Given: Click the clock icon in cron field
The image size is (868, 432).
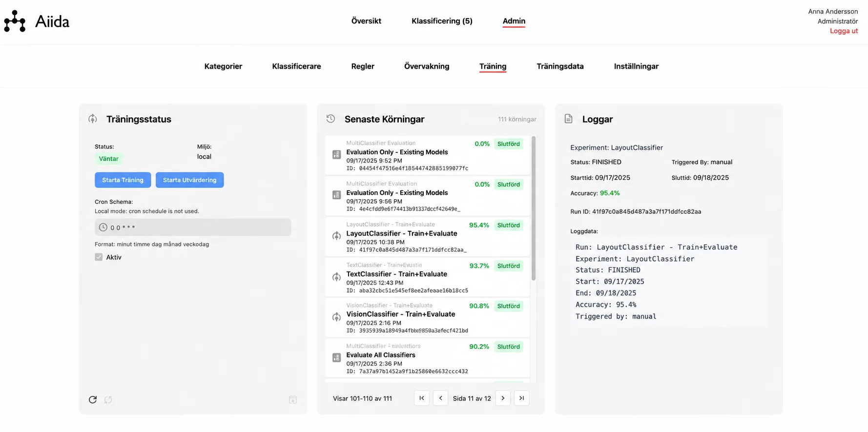Looking at the screenshot, I should (x=103, y=227).
